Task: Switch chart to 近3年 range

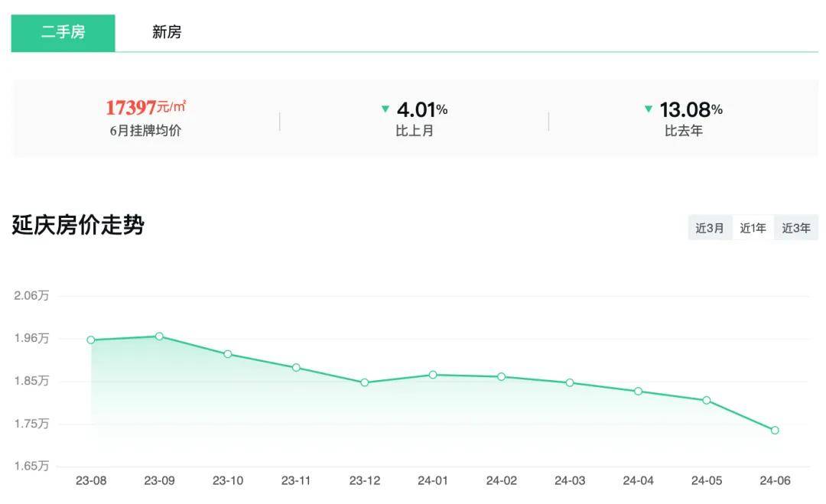Action: tap(796, 228)
